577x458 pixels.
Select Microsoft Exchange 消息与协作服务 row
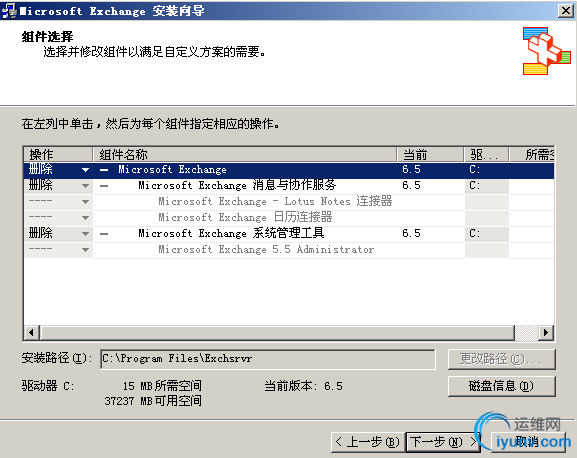[x=289, y=186]
